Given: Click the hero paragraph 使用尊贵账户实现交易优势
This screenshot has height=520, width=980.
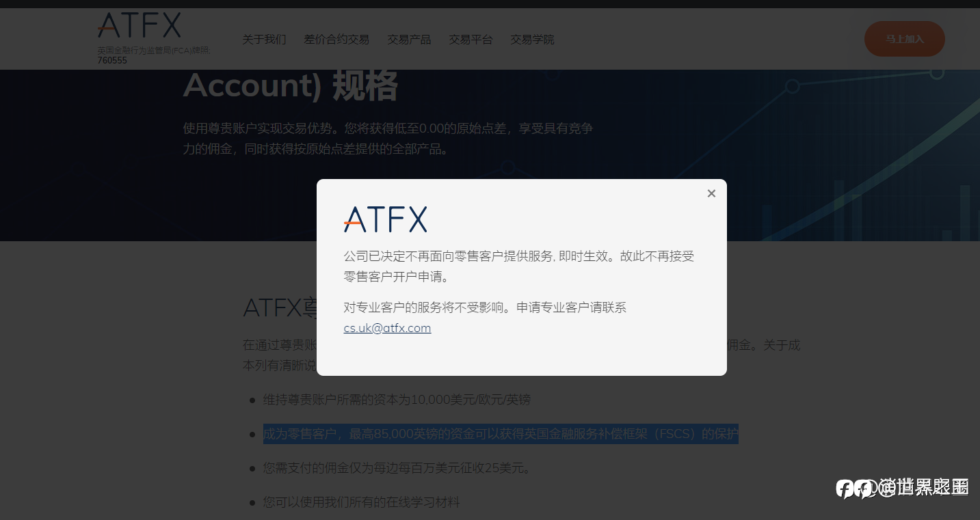Looking at the screenshot, I should click(388, 138).
